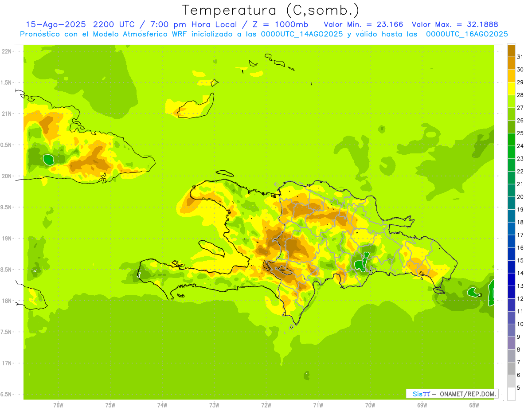532x411 pixels.
Task: Click the title "Temperatura (C,somb.)"
Action: [x=271, y=10]
